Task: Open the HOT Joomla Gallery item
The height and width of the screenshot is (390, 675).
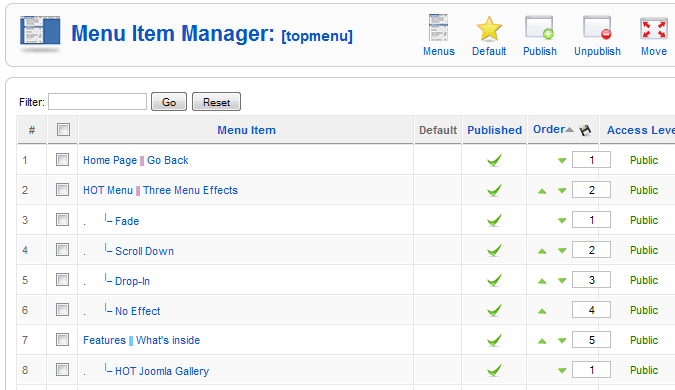Action: coord(162,371)
